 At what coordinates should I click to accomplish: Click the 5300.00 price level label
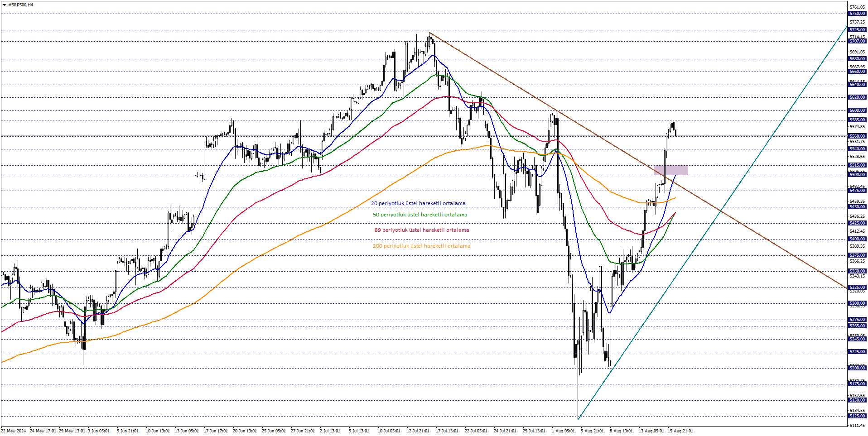(857, 303)
